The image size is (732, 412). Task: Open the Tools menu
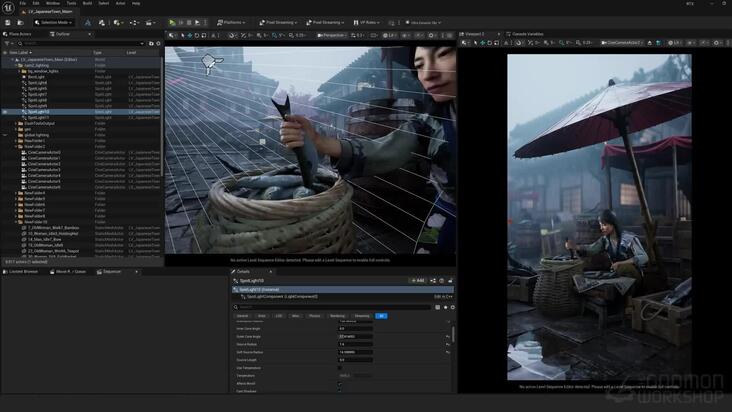point(71,3)
